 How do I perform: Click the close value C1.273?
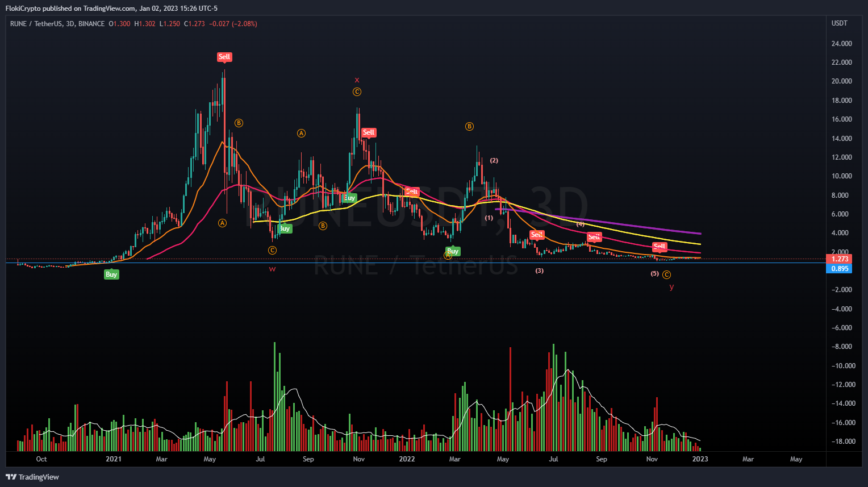tap(194, 24)
